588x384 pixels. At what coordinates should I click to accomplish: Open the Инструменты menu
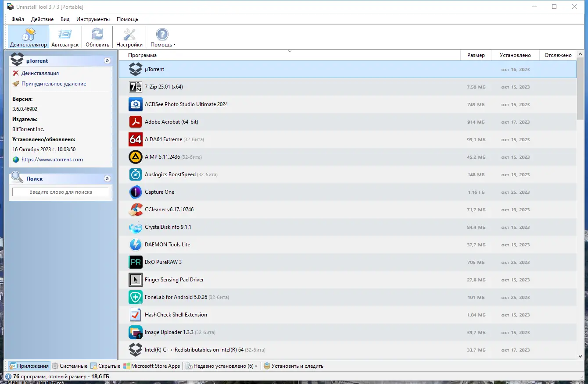pos(93,19)
